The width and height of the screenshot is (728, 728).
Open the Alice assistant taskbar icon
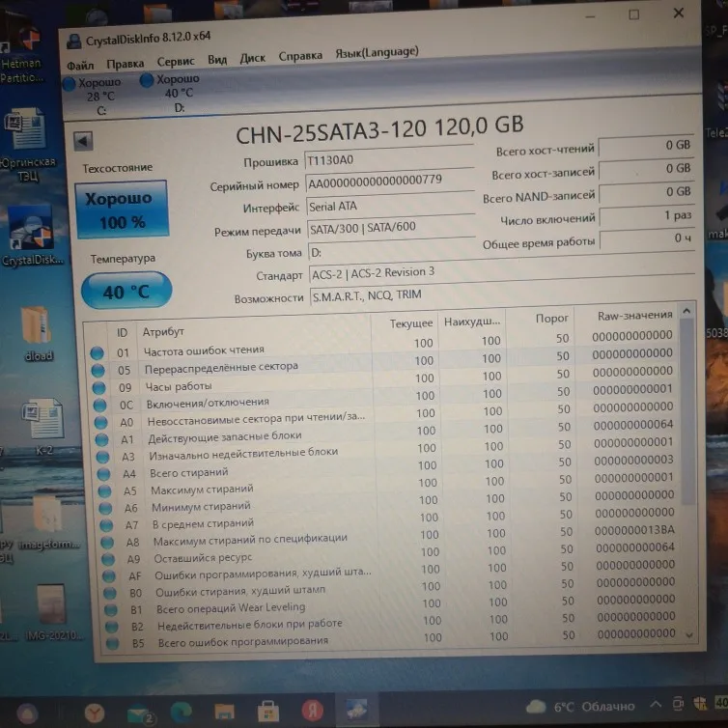27,714
